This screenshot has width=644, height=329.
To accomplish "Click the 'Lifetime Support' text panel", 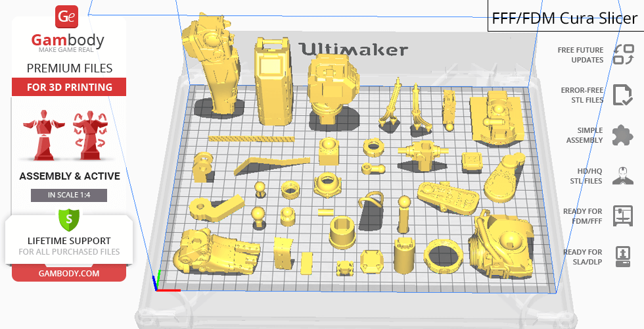I will click(x=69, y=245).
